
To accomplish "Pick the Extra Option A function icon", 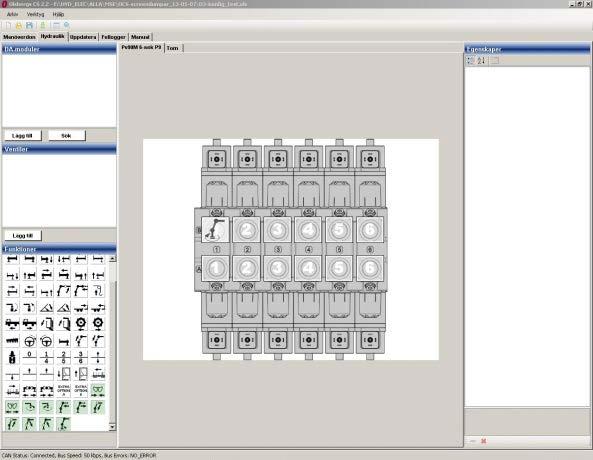I will click(64, 390).
